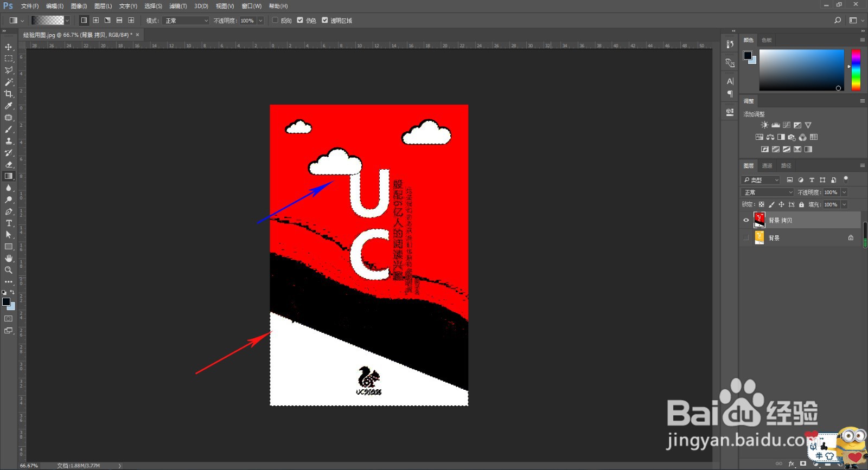
Task: Select the Path Selection tool
Action: (x=9, y=235)
